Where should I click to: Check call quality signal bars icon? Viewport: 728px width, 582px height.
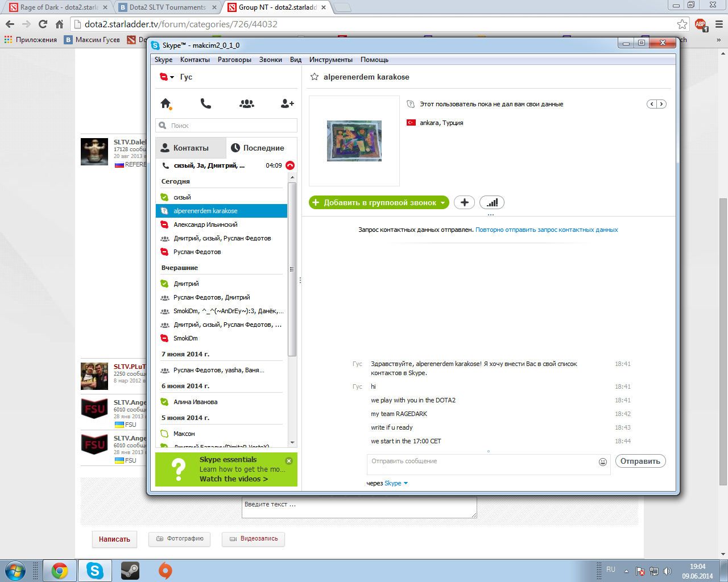coord(492,202)
